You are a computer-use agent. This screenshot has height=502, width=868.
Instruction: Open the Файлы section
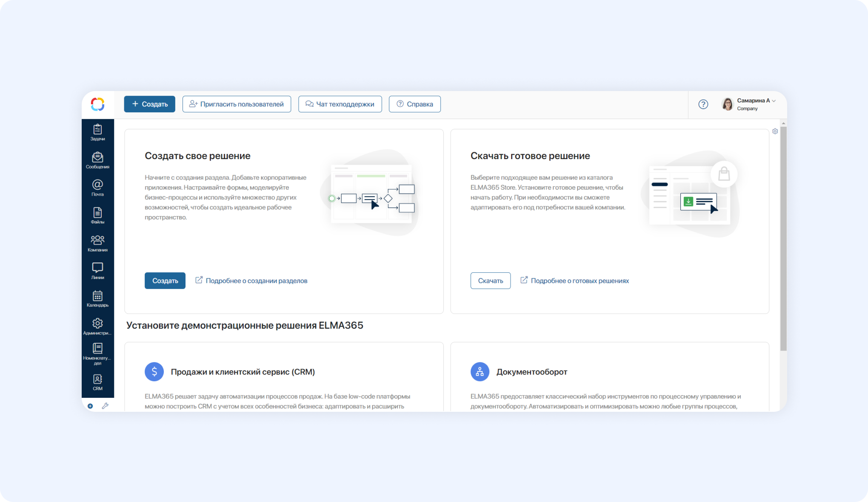[x=97, y=216]
